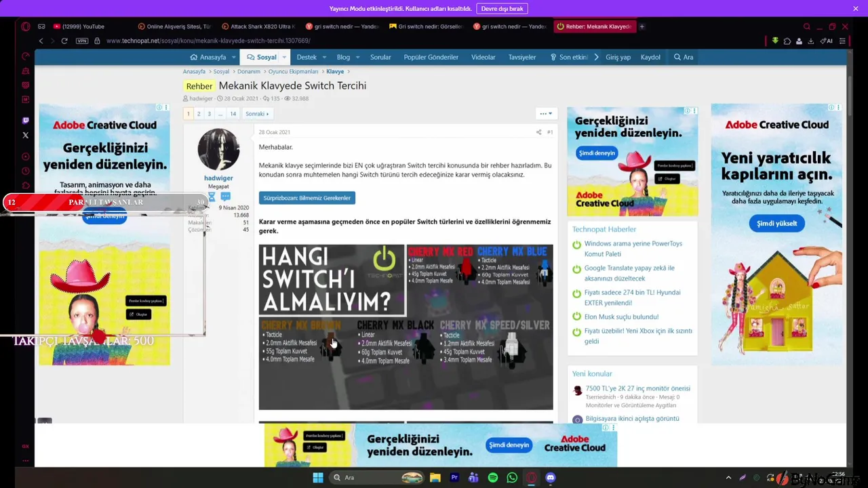
Task: Expand the Sosyal menu dropdown arrow
Action: tap(284, 57)
